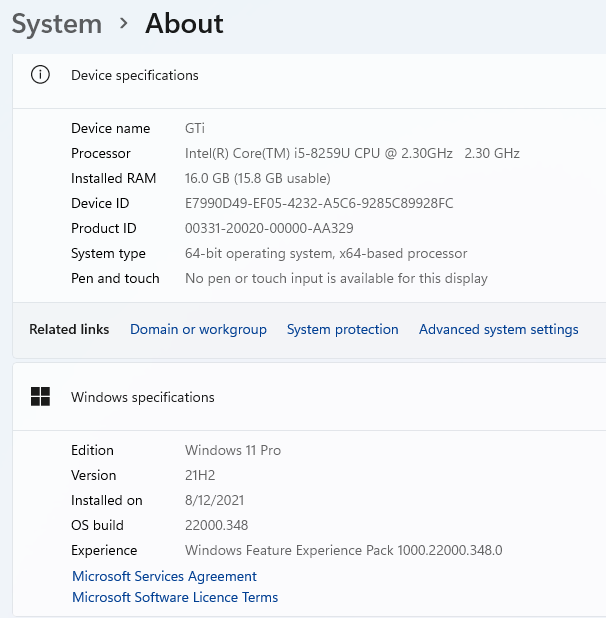The image size is (606, 618).
Task: Click the Edition label
Action: [x=92, y=450]
